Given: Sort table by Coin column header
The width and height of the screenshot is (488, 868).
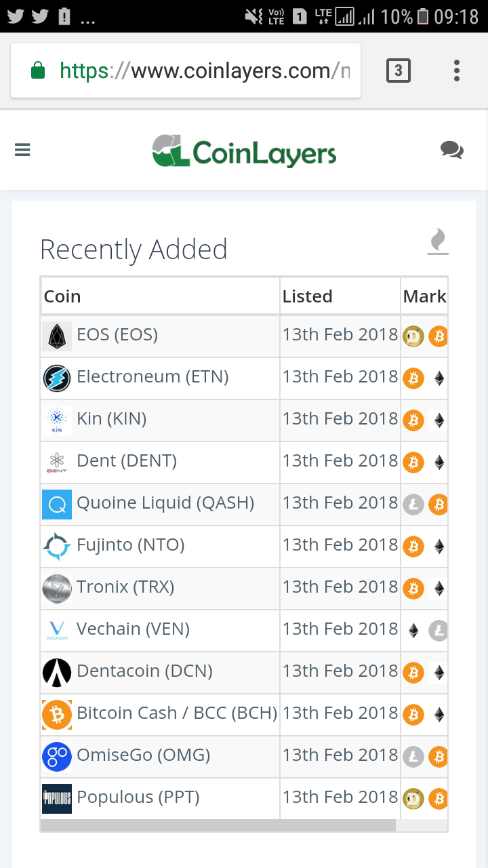Looking at the screenshot, I should coord(62,296).
